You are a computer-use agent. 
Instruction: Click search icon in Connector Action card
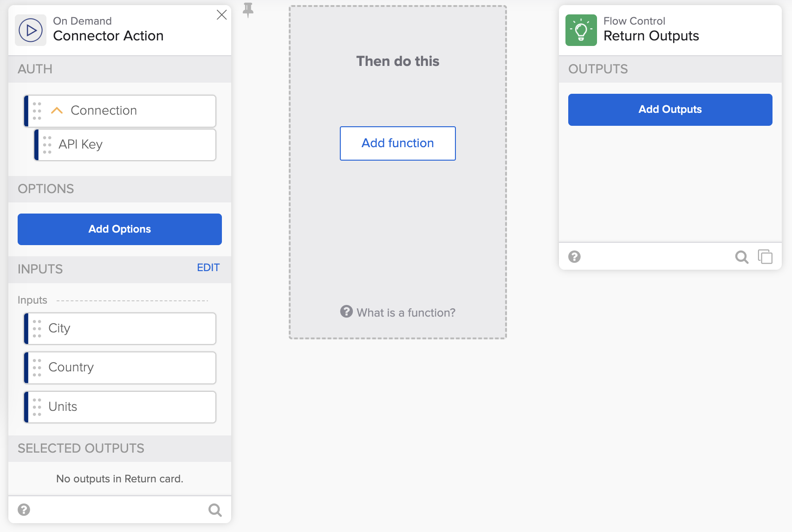point(215,510)
